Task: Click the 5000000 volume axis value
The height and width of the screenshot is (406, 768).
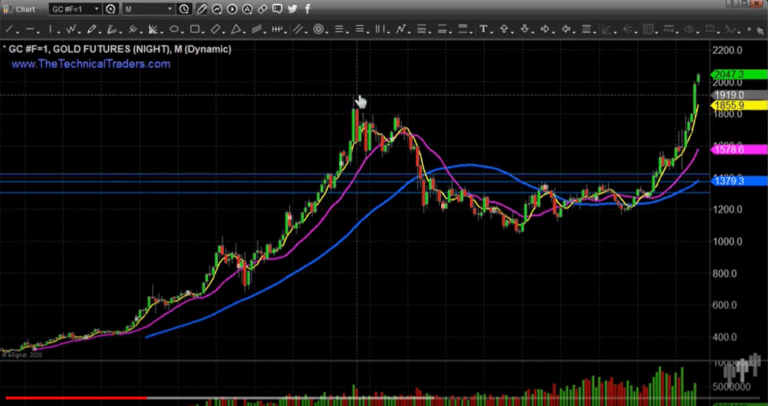Action: pyautogui.click(x=732, y=387)
